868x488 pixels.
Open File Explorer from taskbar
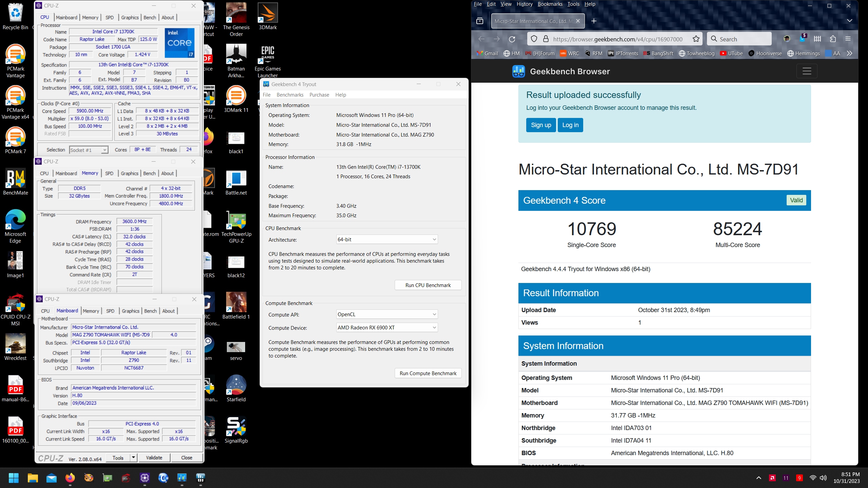tap(33, 478)
